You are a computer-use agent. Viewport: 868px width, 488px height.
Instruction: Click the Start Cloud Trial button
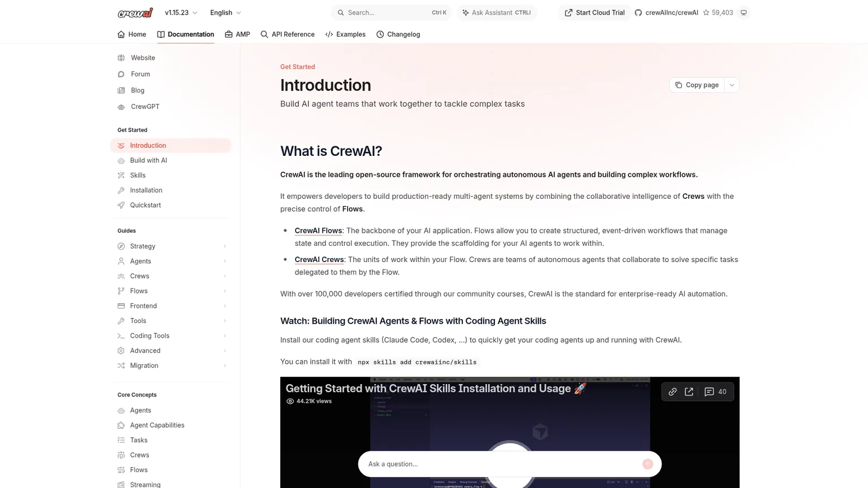(594, 12)
